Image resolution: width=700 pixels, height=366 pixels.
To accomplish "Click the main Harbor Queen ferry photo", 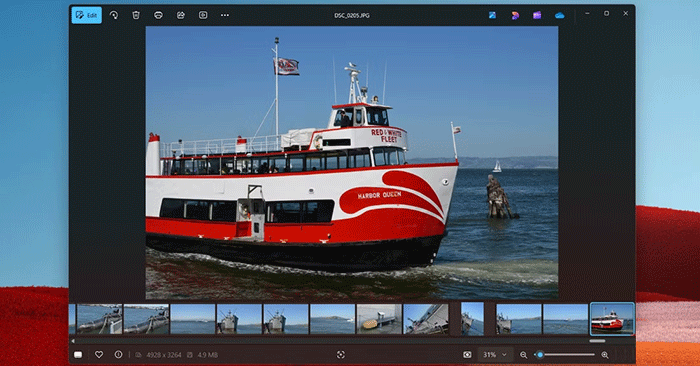I will coord(352,162).
